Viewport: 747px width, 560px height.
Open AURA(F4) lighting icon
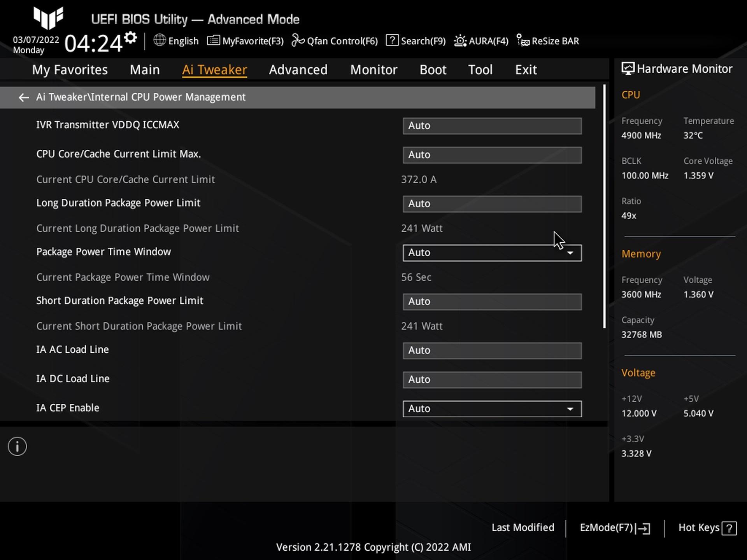tap(460, 40)
